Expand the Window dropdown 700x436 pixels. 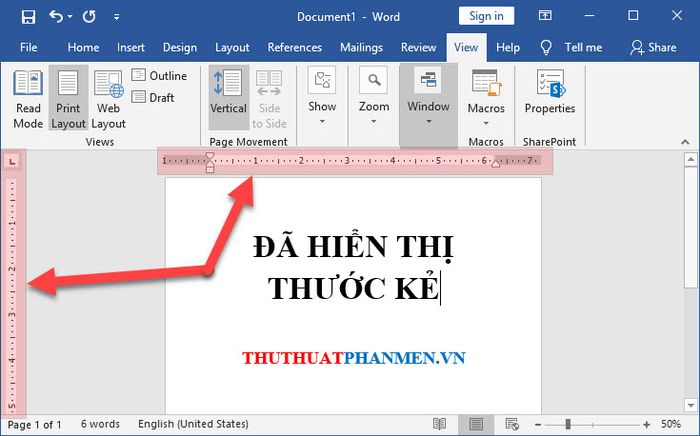click(428, 98)
